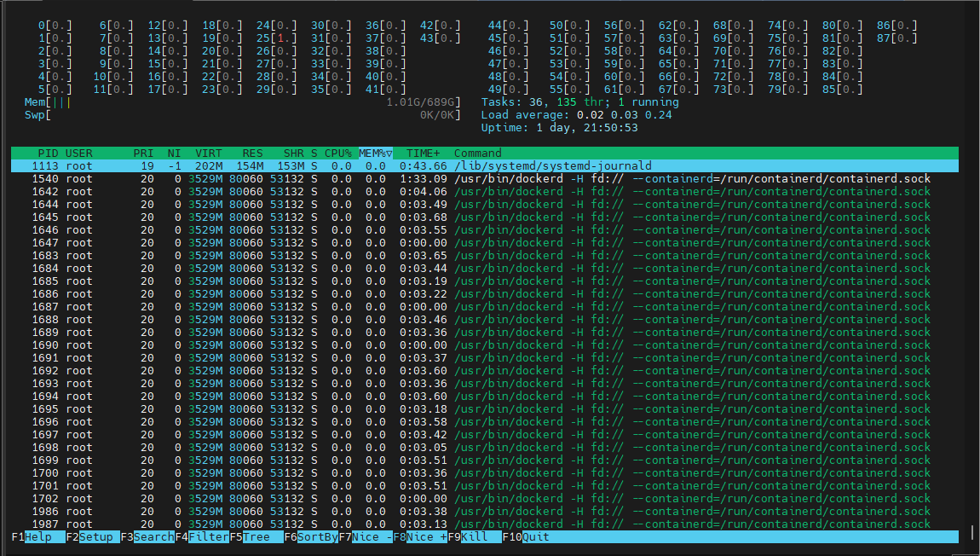Select process row with PID 1690
The height and width of the screenshot is (556, 980).
484,345
